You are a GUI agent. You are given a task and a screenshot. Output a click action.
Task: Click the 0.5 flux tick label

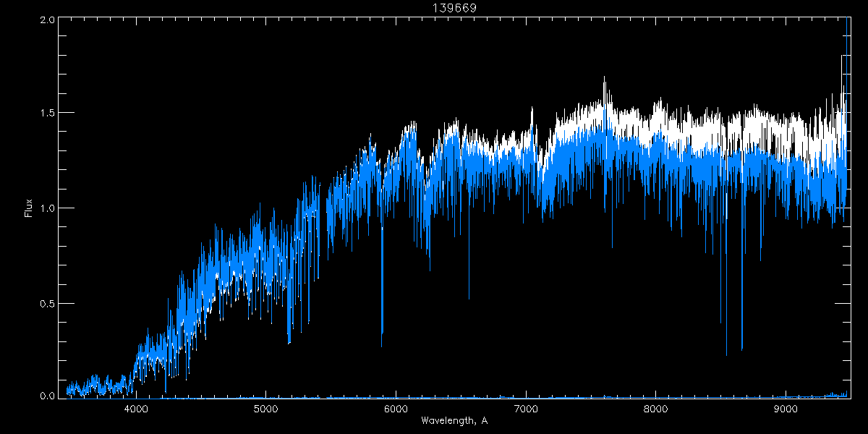point(46,303)
